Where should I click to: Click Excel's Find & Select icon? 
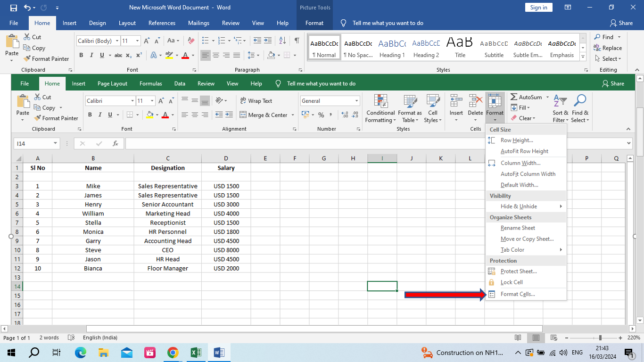tap(580, 100)
